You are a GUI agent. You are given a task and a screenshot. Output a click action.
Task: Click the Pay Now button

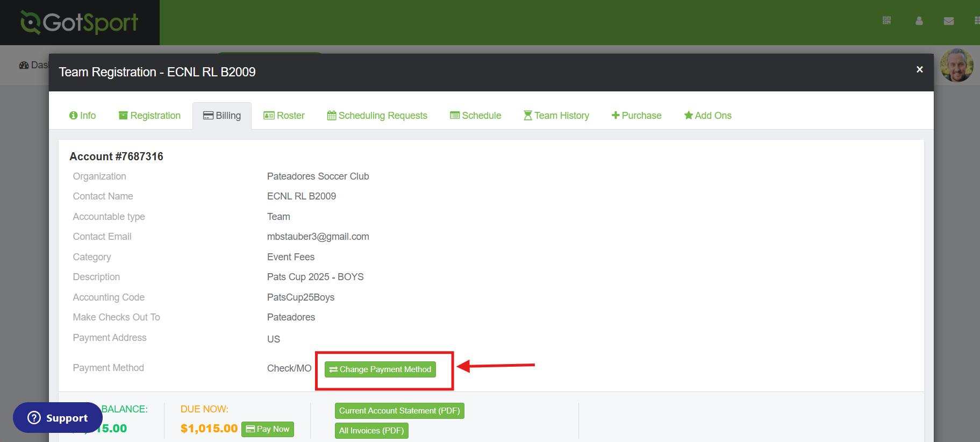pos(268,429)
